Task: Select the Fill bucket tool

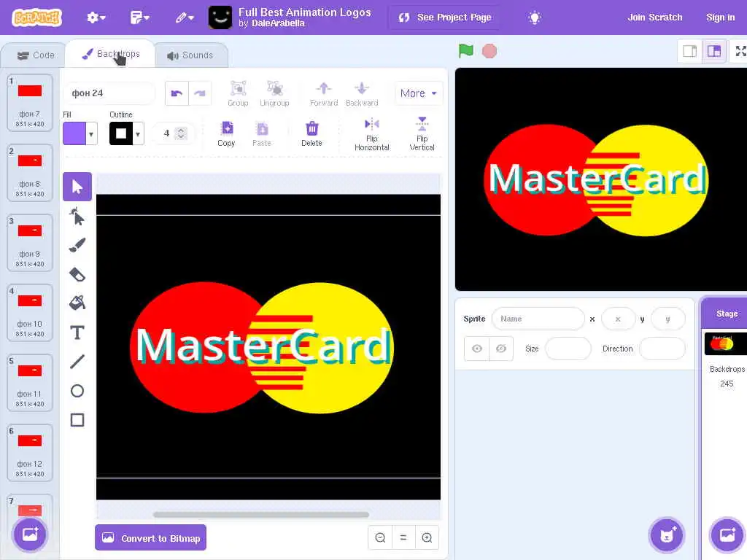Action: (77, 303)
